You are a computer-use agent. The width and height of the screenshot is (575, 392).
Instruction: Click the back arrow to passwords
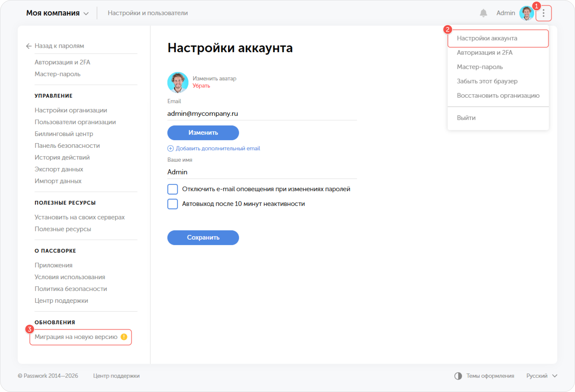point(29,46)
